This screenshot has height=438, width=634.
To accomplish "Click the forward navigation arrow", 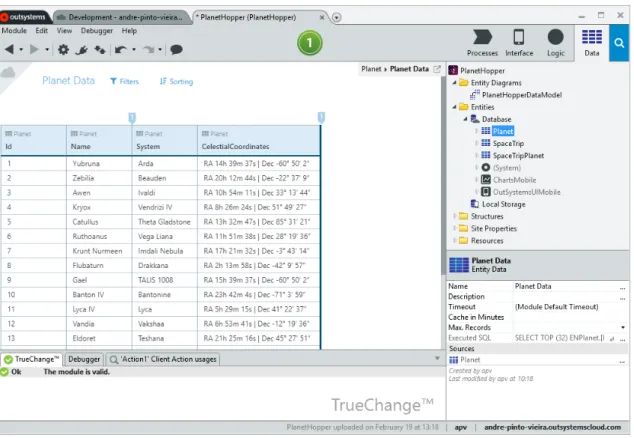I will tap(34, 49).
